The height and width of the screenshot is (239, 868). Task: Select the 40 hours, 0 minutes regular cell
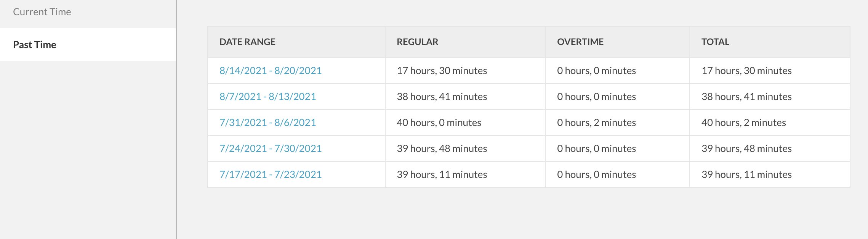(465, 123)
